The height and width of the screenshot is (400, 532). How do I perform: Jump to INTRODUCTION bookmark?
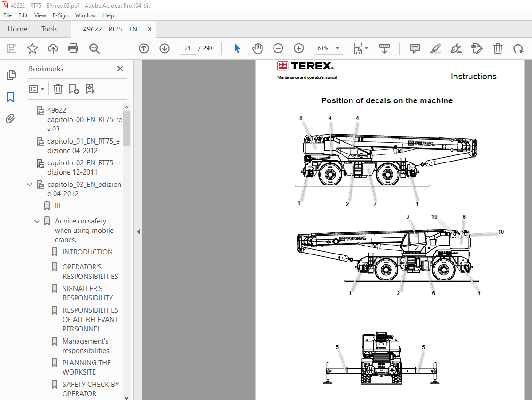(x=87, y=252)
